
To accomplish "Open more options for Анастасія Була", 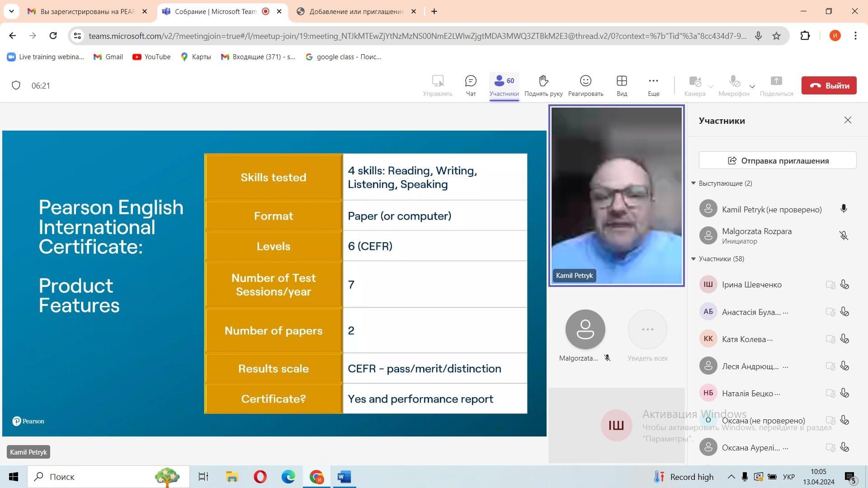I will [786, 312].
